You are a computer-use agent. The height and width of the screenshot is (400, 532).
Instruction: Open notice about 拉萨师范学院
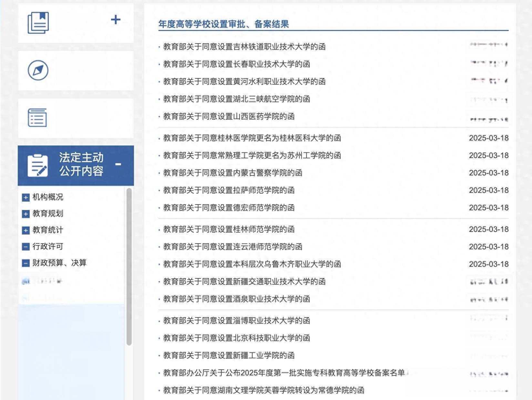coord(229,190)
